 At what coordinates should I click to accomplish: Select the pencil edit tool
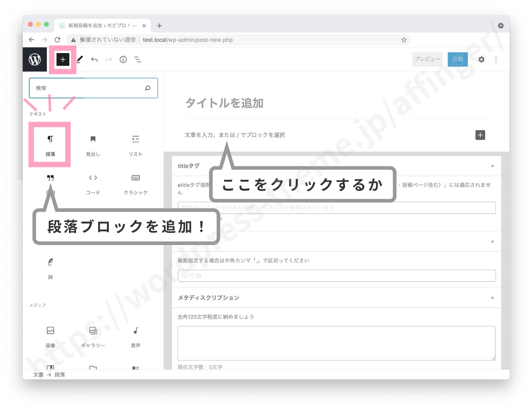click(80, 59)
